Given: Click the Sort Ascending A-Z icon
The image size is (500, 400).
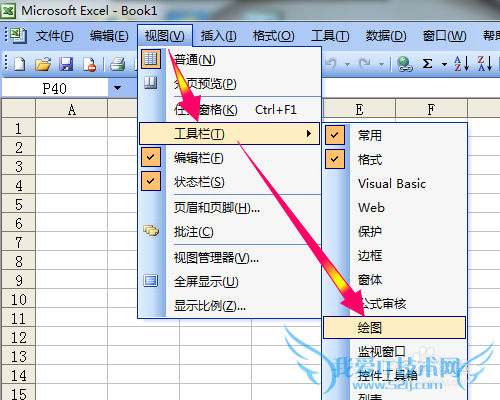Looking at the screenshot, I should pyautogui.click(x=462, y=63).
